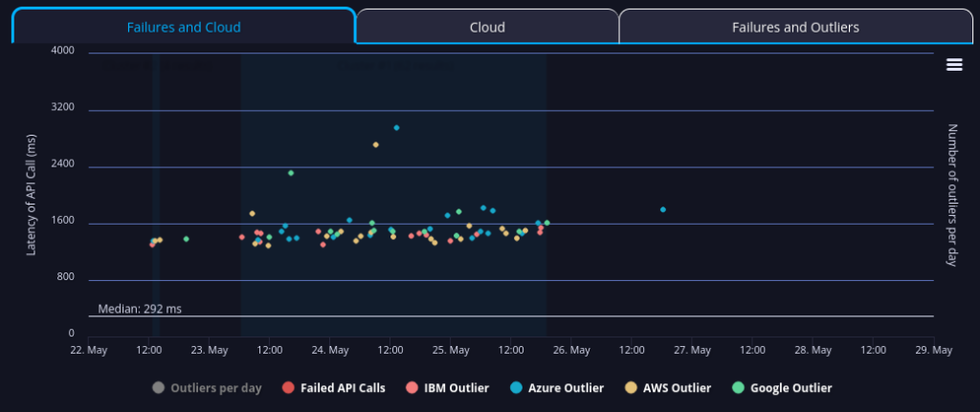Click the pink IBM Outlier legend dot
The width and height of the screenshot is (980, 412).
point(412,388)
